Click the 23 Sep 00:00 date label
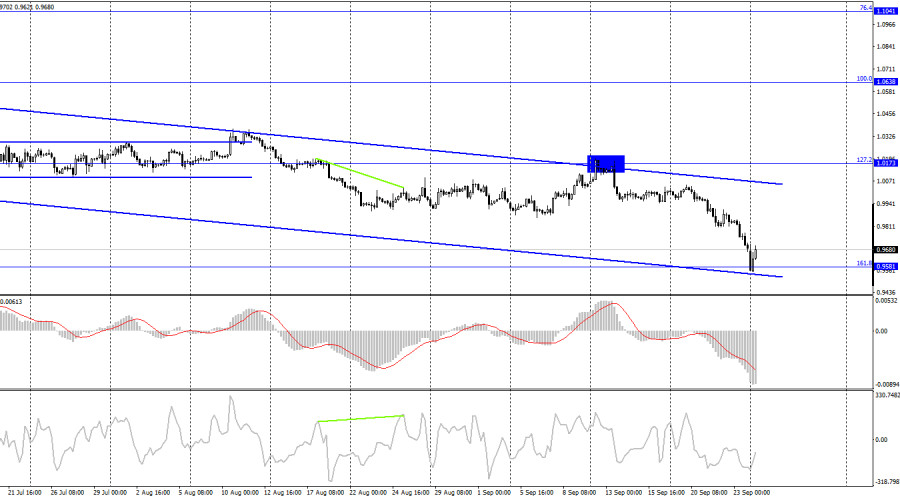 751,493
